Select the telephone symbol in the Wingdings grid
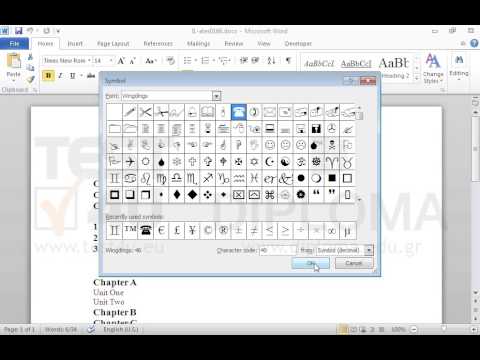480x360 pixels. (x=238, y=112)
